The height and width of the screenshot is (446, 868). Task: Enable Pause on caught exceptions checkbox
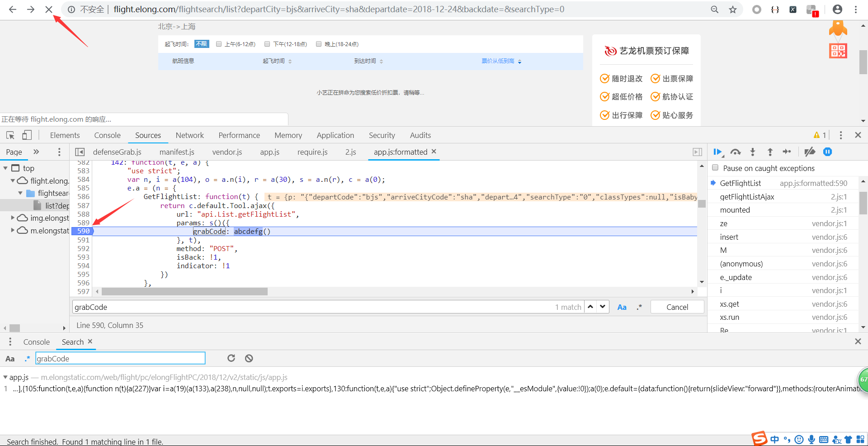[x=715, y=168]
